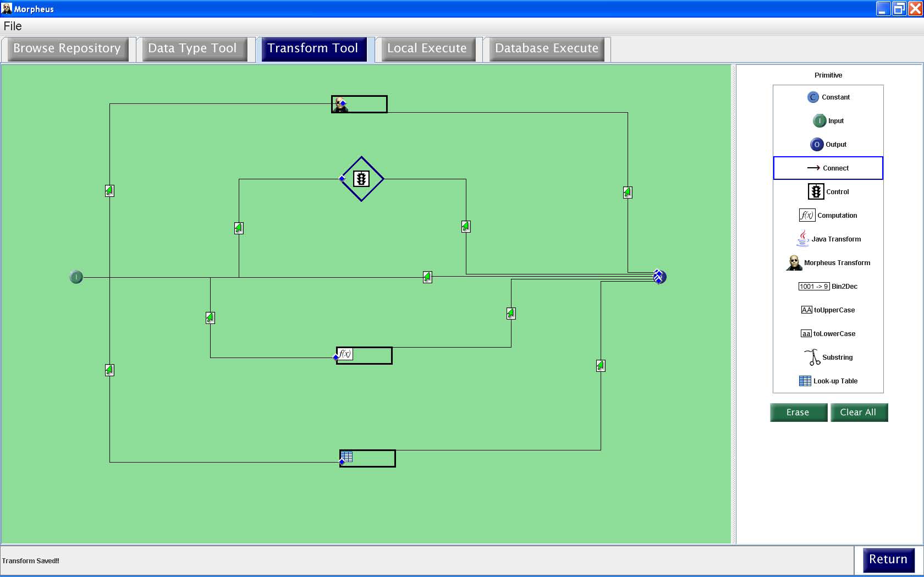Open the Data Type Tool tab
Image resolution: width=924 pixels, height=577 pixels.
pos(193,48)
